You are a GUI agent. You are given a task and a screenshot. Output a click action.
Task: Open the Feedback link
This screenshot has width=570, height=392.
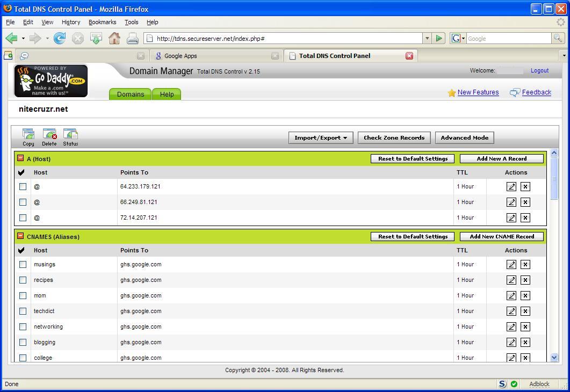tap(537, 92)
